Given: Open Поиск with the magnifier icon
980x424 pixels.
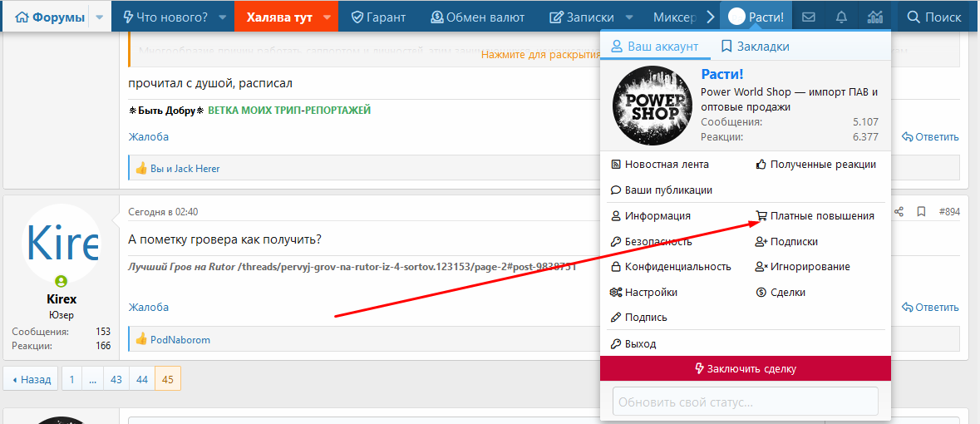Looking at the screenshot, I should click(x=934, y=17).
